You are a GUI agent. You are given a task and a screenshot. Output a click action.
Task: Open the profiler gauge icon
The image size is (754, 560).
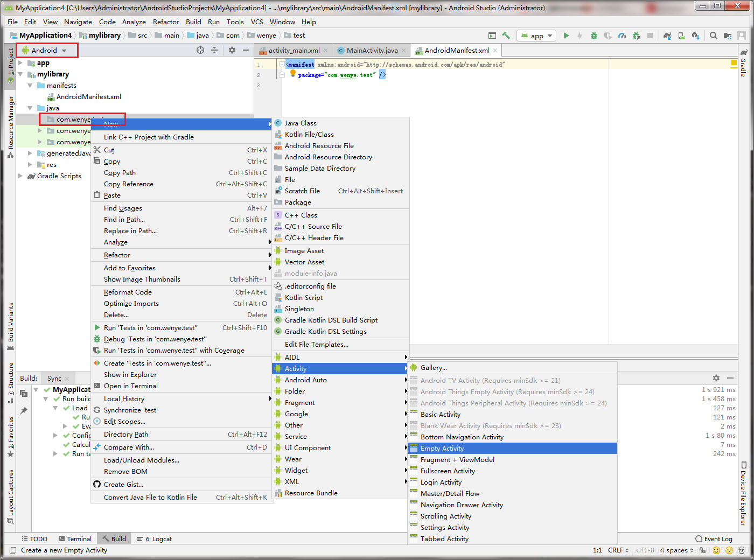click(622, 36)
